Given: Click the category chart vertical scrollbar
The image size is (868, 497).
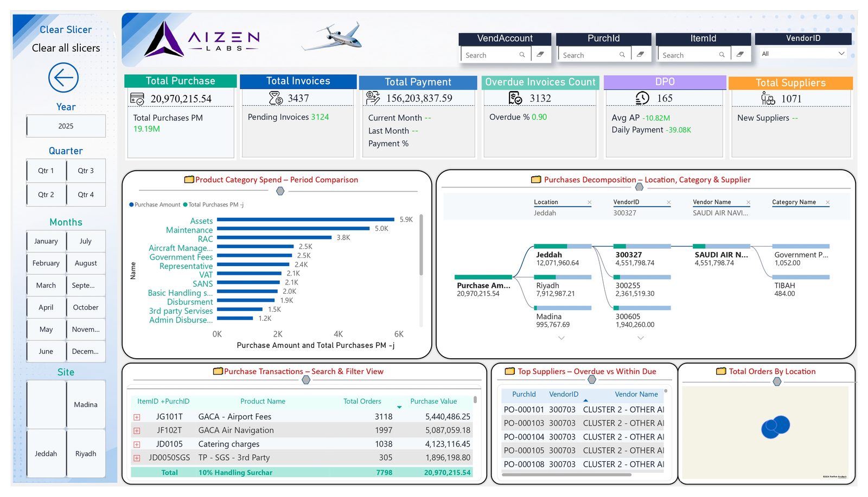Looking at the screenshot, I should [421, 246].
